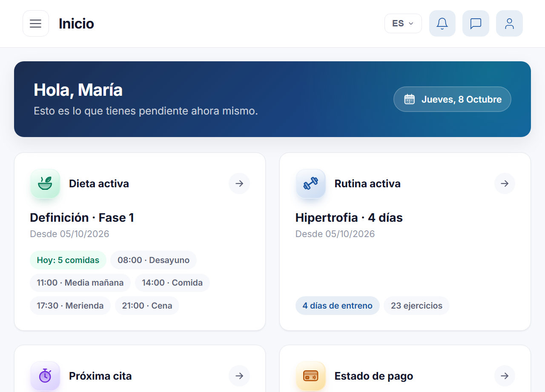
Task: Select the 21:00 · Cena chip
Action: (x=147, y=306)
